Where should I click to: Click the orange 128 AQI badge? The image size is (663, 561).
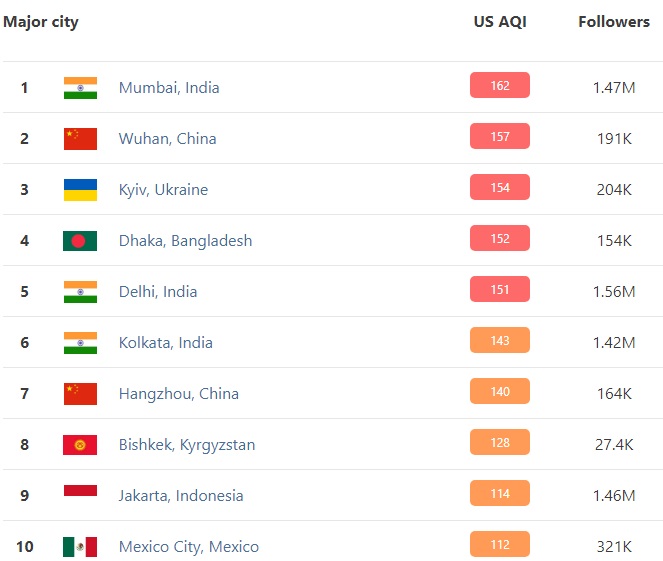[x=500, y=443]
